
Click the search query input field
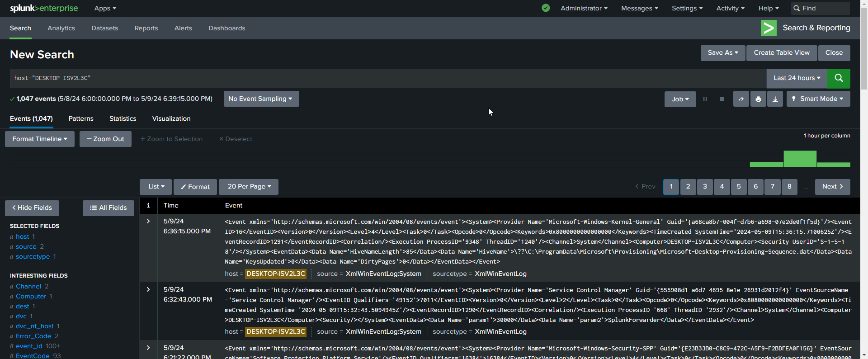coord(388,78)
